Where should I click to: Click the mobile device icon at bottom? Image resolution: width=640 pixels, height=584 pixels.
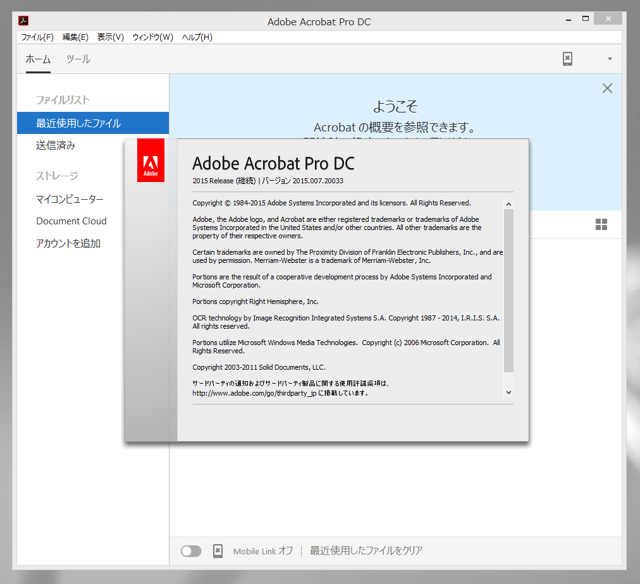coord(218,551)
